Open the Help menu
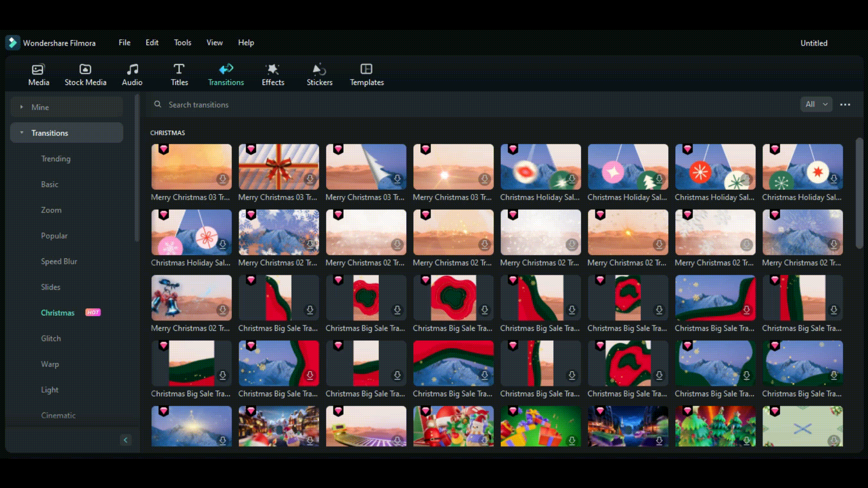Viewport: 868px width, 488px height. (246, 42)
